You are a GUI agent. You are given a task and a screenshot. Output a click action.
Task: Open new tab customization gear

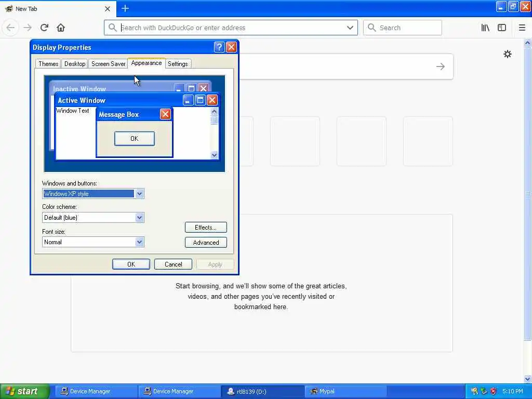point(507,54)
